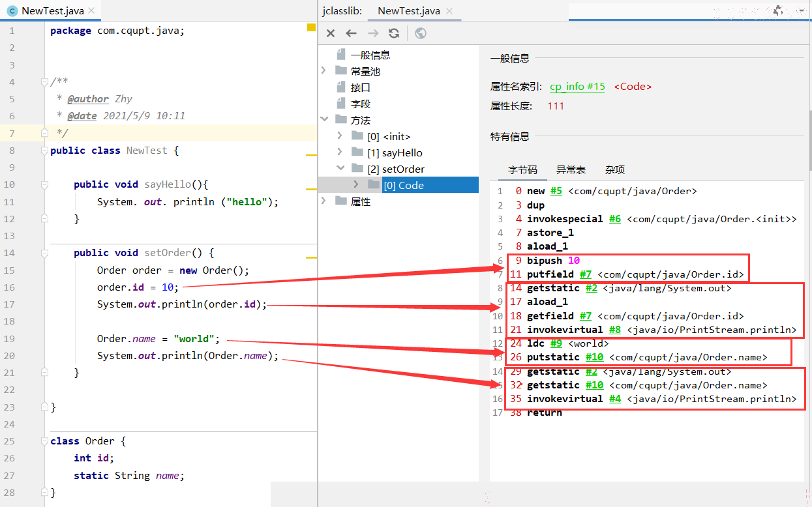Click the 'return' bytecode instruction

(544, 413)
